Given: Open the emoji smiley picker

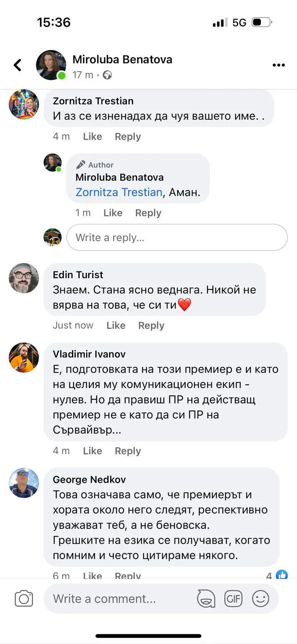Looking at the screenshot, I should [x=260, y=599].
